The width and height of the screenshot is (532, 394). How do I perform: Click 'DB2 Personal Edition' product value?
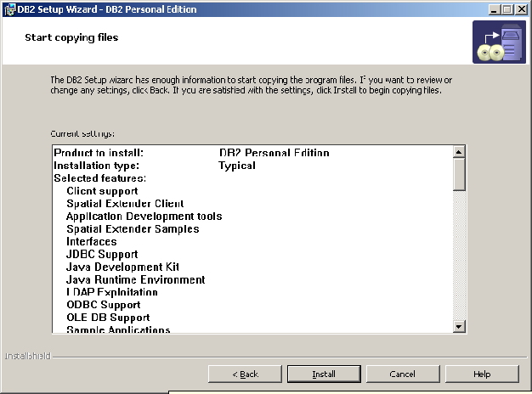pyautogui.click(x=274, y=153)
